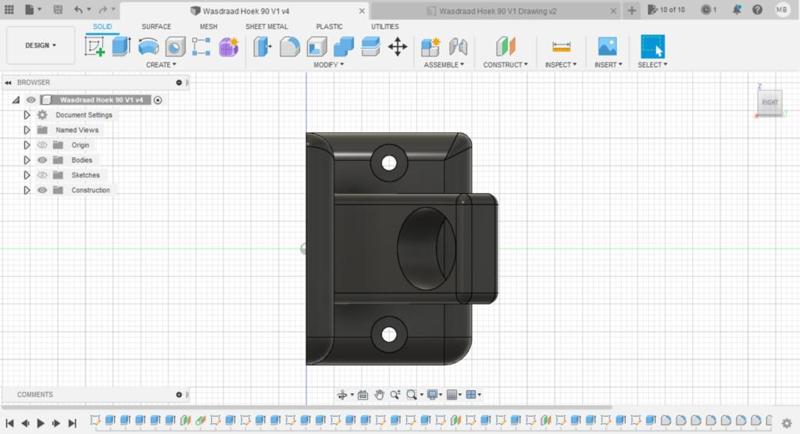This screenshot has width=800, height=434.
Task: Click the Save icon
Action: [x=58, y=9]
